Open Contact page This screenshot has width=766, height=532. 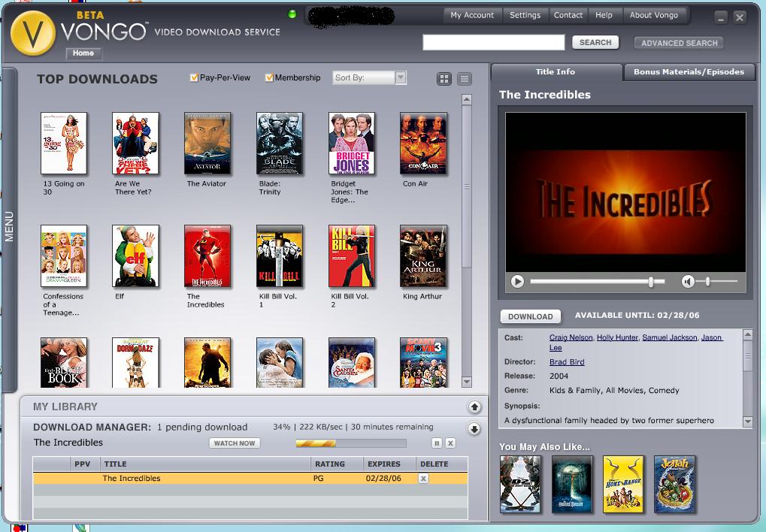pos(568,15)
